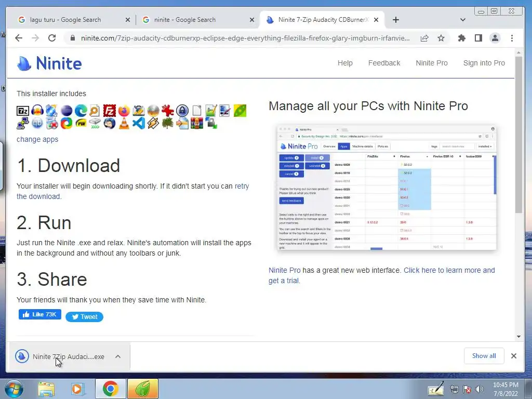The width and height of the screenshot is (532, 399).
Task: Click the WinSCP icon
Action: pyautogui.click(x=211, y=123)
